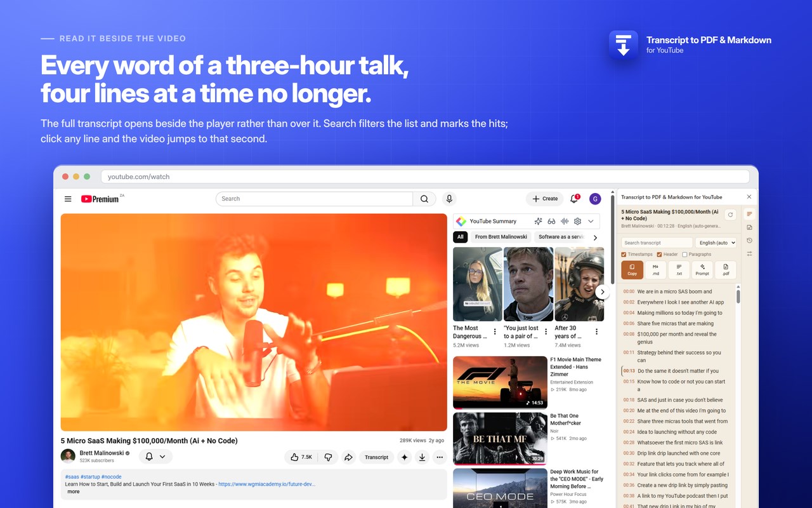Click the search magnifier button

[x=424, y=199]
